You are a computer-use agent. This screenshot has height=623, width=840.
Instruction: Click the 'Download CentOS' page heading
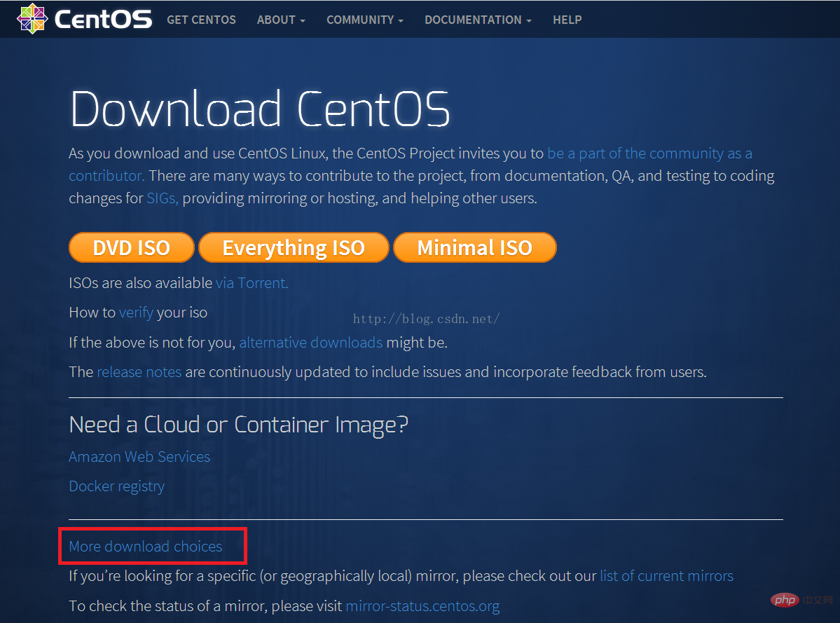pos(260,109)
